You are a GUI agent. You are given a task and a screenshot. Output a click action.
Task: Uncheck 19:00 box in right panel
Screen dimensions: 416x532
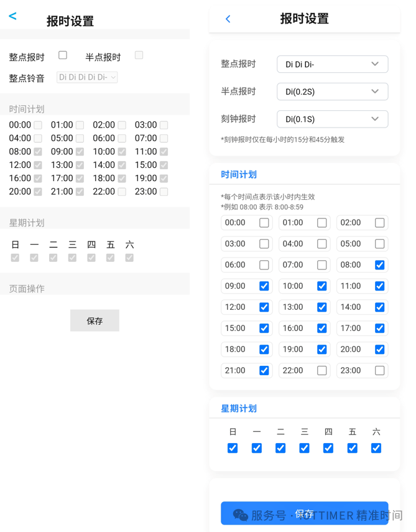pyautogui.click(x=321, y=350)
